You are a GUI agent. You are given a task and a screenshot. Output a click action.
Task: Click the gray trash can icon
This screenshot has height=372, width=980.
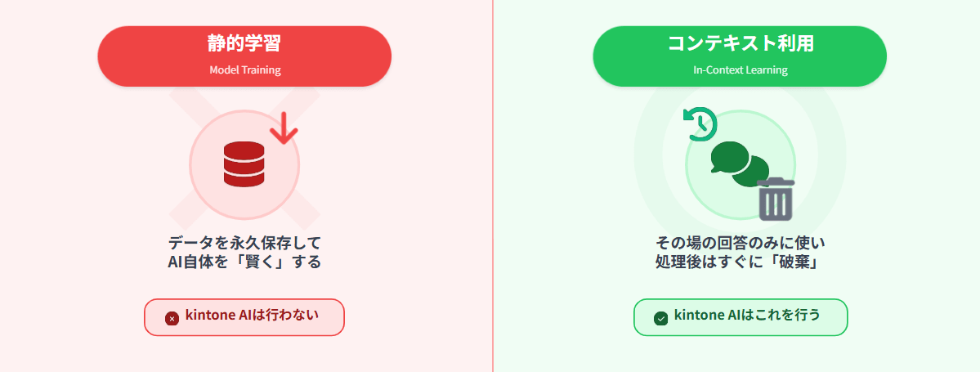776,199
